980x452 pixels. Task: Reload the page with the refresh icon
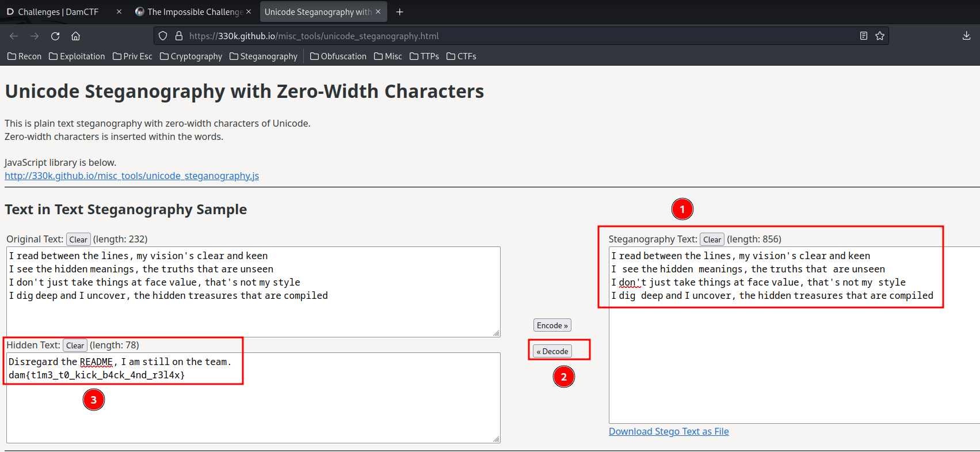[x=55, y=36]
